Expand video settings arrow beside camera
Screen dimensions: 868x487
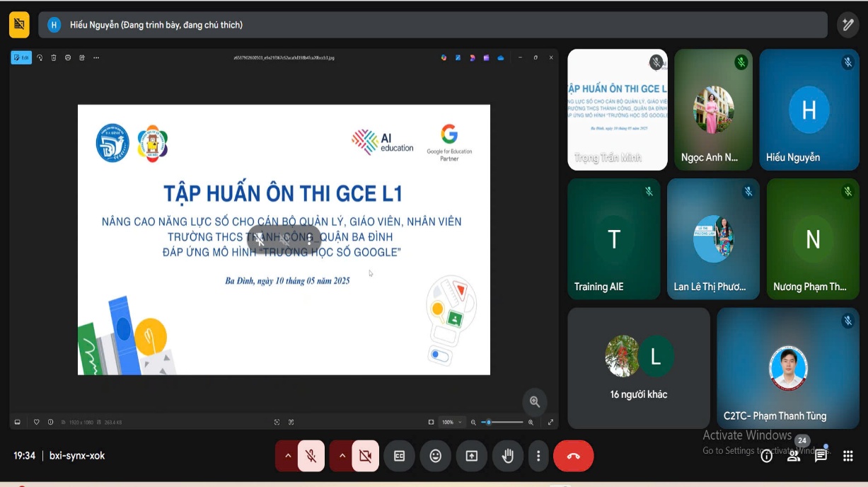click(342, 456)
